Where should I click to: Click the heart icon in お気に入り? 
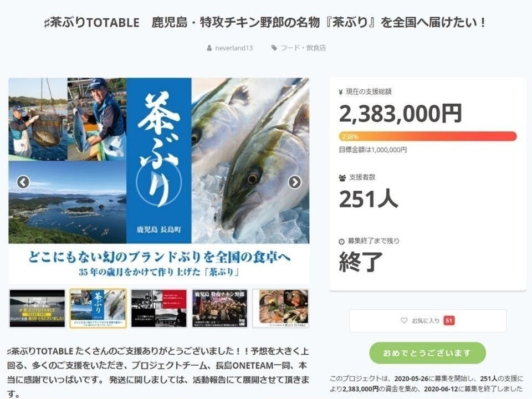pyautogui.click(x=404, y=320)
